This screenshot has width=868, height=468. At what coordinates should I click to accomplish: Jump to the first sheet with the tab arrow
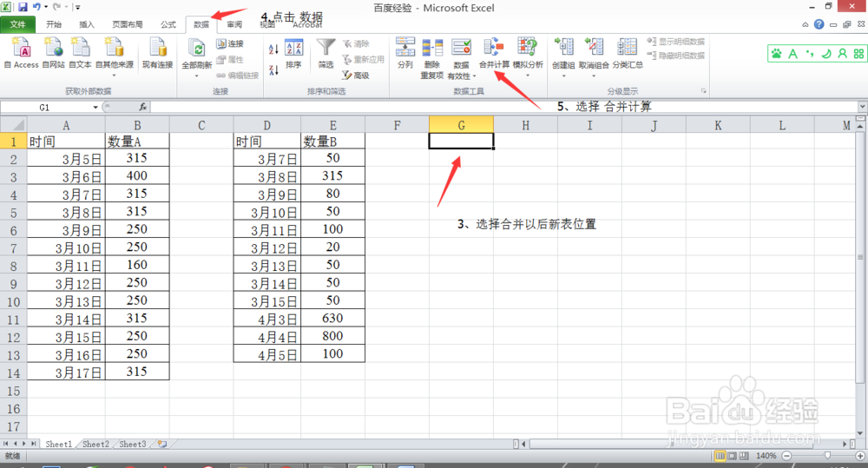[6, 444]
